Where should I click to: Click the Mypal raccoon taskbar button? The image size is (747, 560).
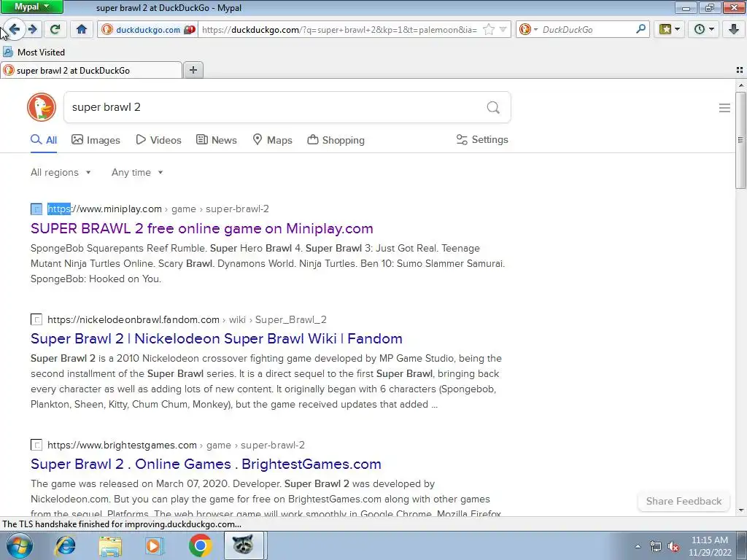tap(244, 545)
